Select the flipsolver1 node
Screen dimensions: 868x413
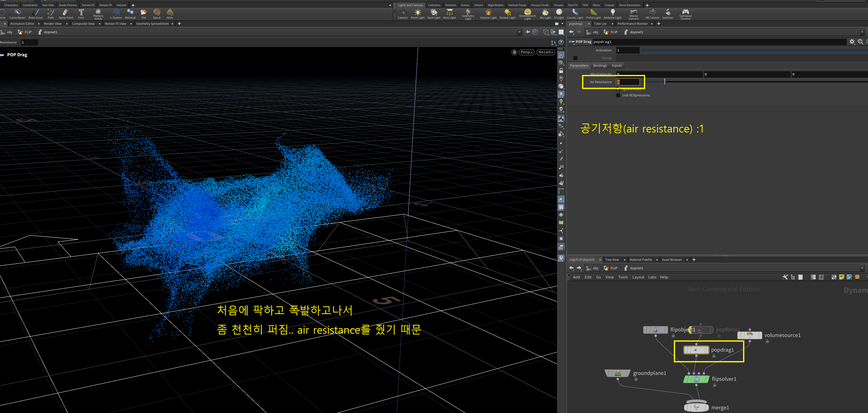[x=696, y=379]
